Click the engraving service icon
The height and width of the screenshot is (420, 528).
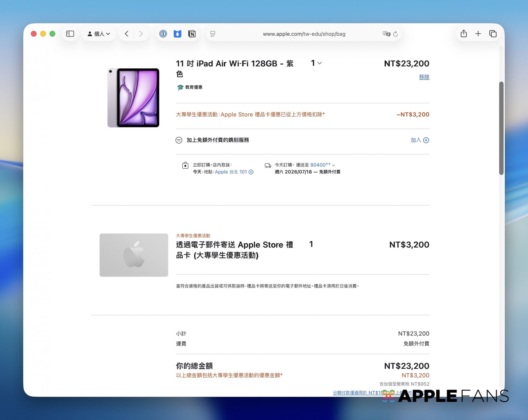179,140
